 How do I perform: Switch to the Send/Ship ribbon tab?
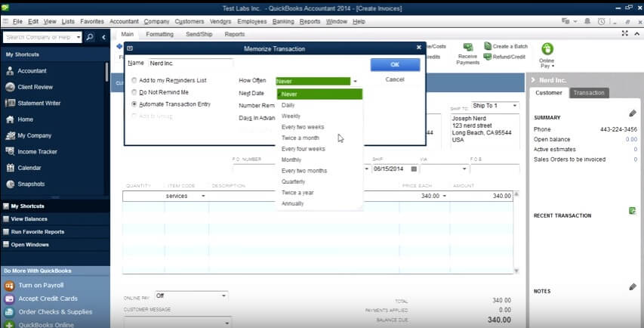click(199, 34)
